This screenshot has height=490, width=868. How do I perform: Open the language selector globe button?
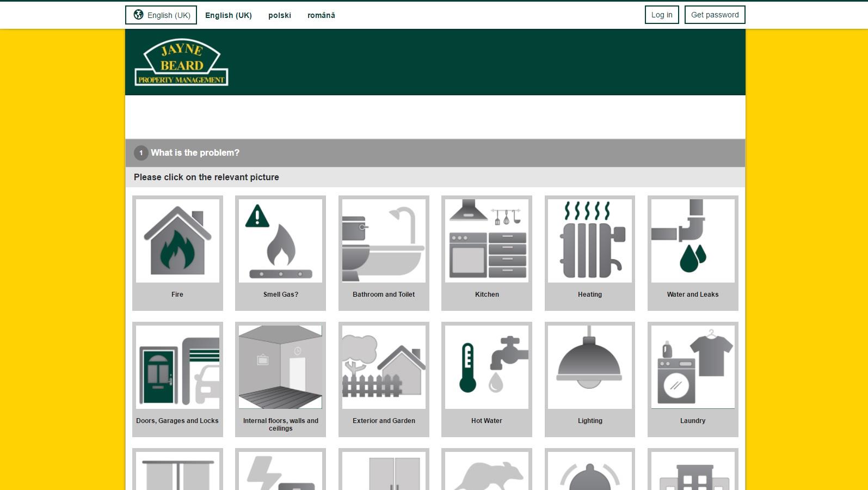pyautogui.click(x=161, y=15)
